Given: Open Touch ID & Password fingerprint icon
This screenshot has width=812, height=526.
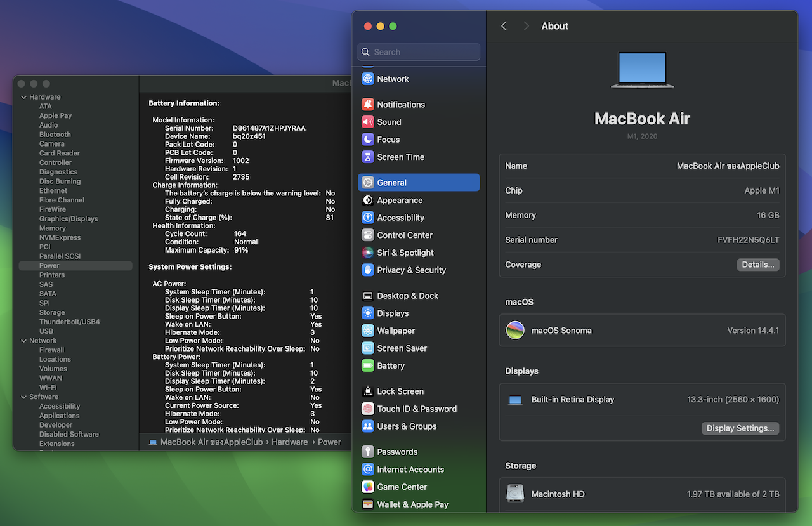Looking at the screenshot, I should point(368,409).
